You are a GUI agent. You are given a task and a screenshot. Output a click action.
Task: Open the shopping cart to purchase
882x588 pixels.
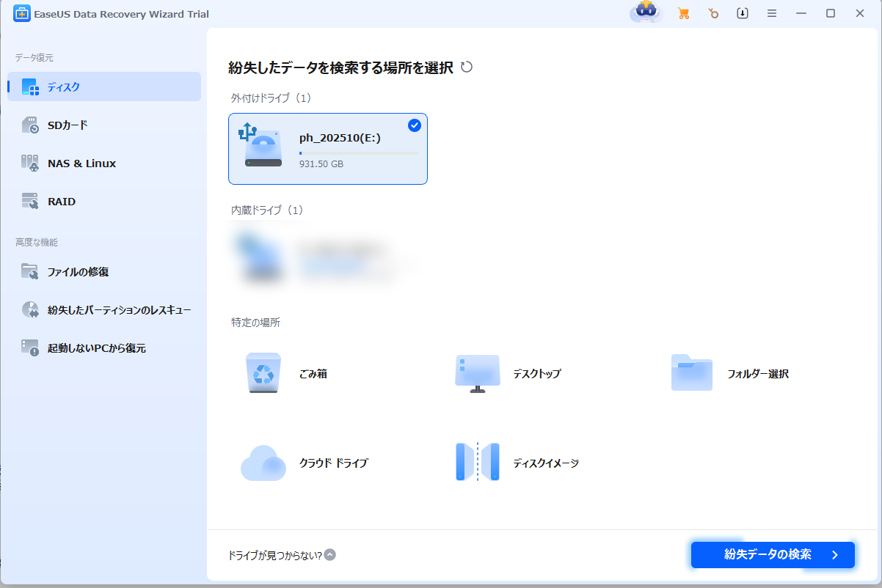tap(683, 13)
